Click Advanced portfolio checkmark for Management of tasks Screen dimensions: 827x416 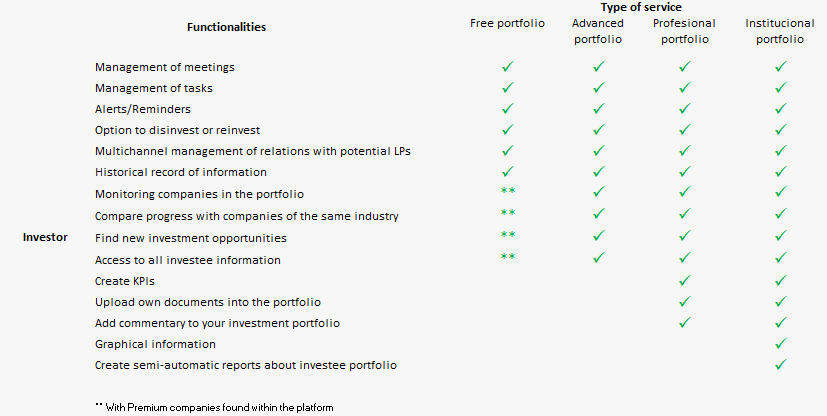pos(598,88)
